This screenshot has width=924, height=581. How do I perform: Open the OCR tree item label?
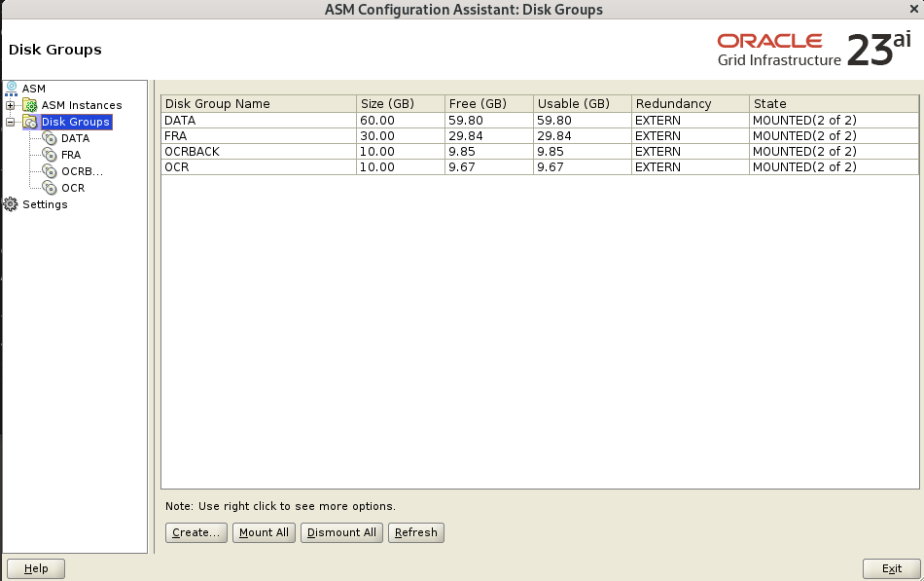[73, 188]
